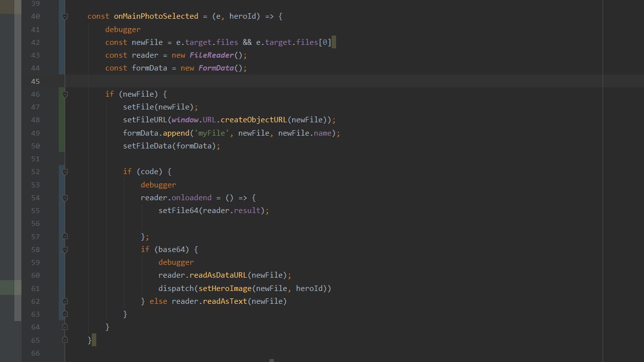Viewport: 644px width, 362px height.
Task: Click the setHeroImage function name
Action: pos(225,288)
